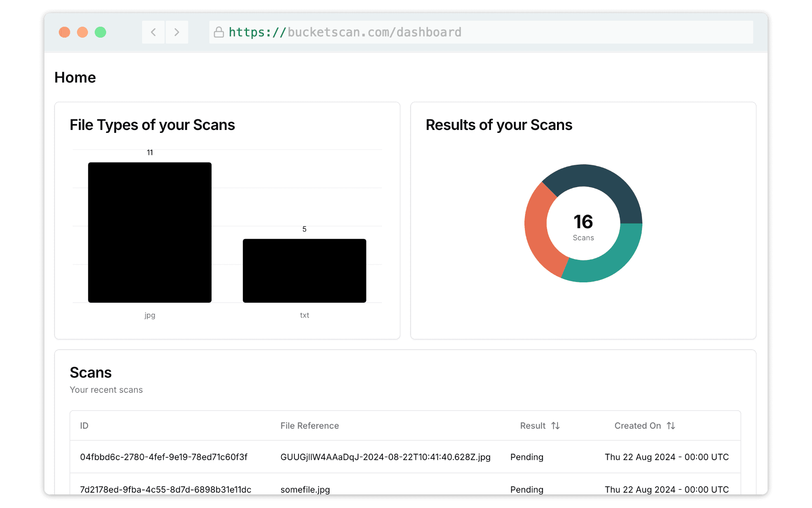812x508 pixels.
Task: Click the ID column header
Action: pos(84,425)
